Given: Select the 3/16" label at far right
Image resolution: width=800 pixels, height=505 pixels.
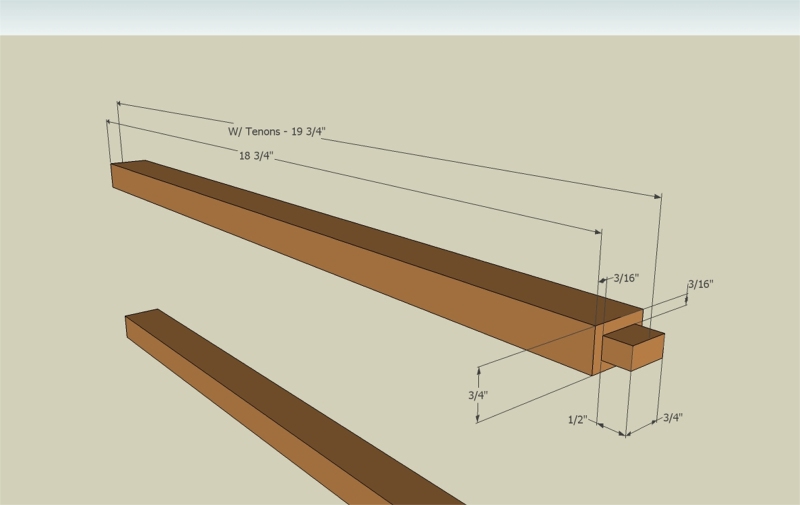Looking at the screenshot, I should (701, 284).
